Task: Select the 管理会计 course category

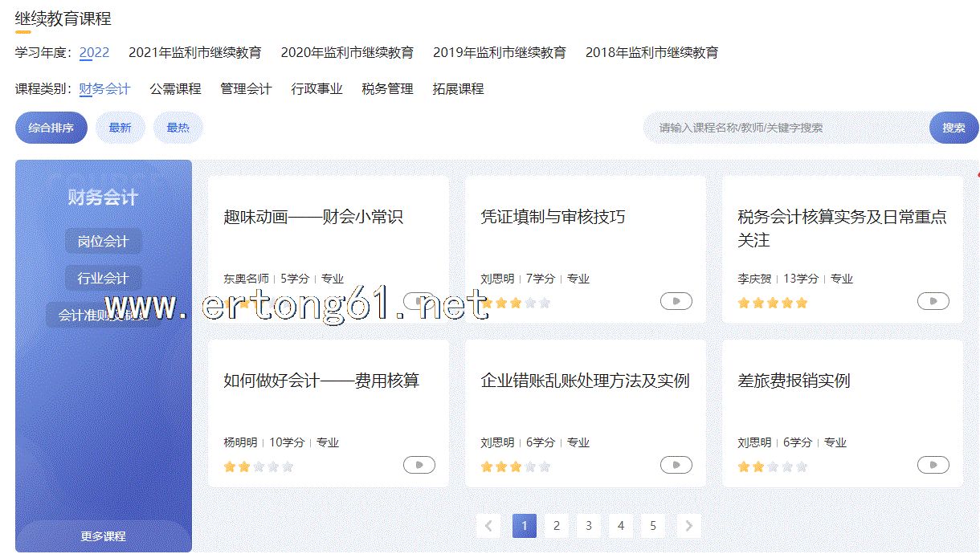Action: point(246,89)
